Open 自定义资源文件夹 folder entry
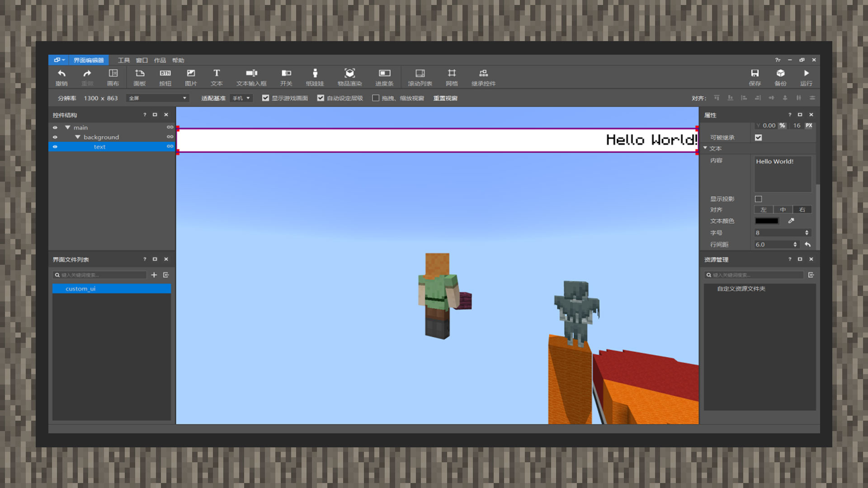868x488 pixels. [741, 289]
